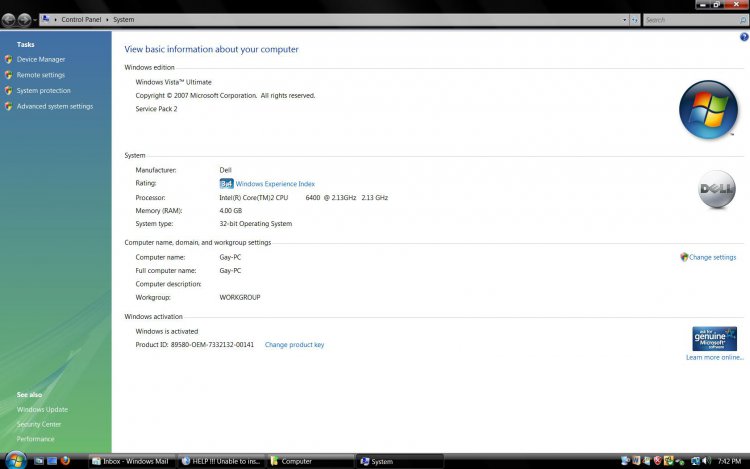Switch to HELP !!! Unable to ins... taskbar button
This screenshot has height=469, width=750.
[222, 461]
